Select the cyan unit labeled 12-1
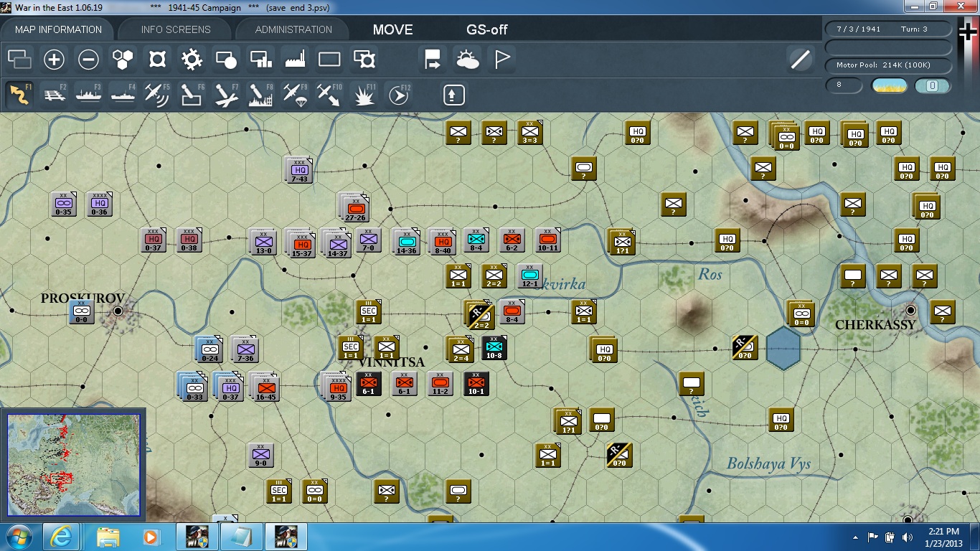This screenshot has height=551, width=980. pyautogui.click(x=529, y=276)
